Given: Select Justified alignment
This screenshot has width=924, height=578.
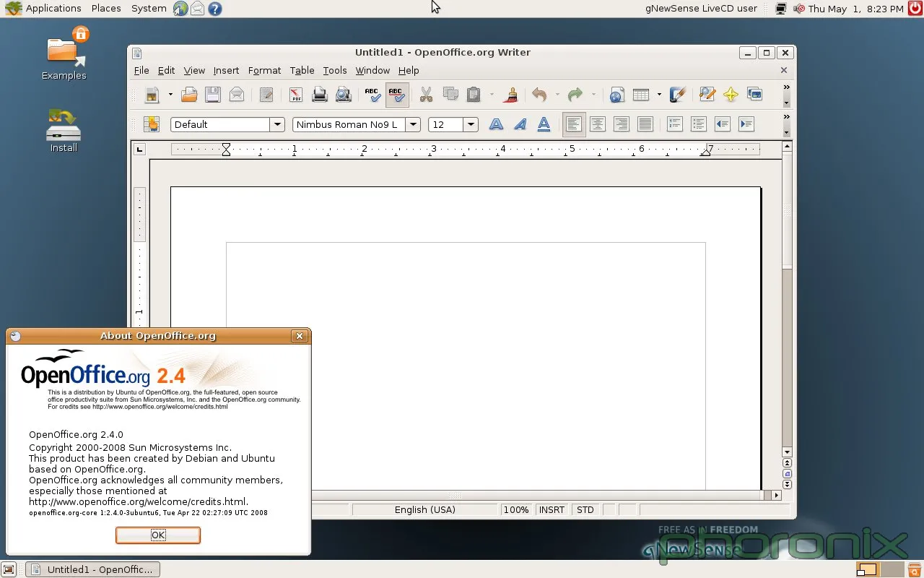Looking at the screenshot, I should (645, 124).
